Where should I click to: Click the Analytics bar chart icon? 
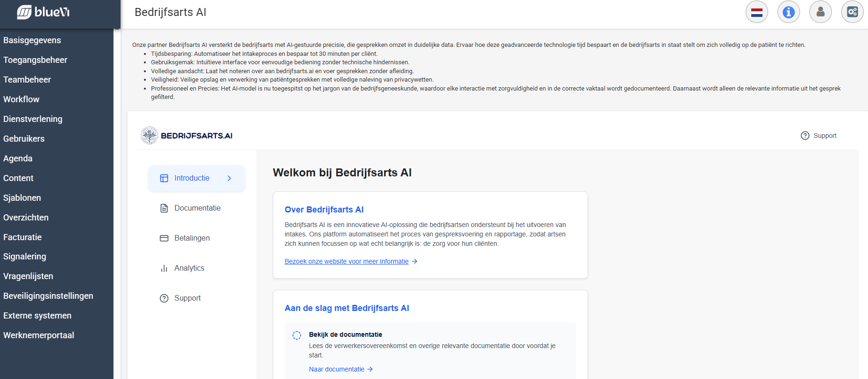pyautogui.click(x=164, y=268)
